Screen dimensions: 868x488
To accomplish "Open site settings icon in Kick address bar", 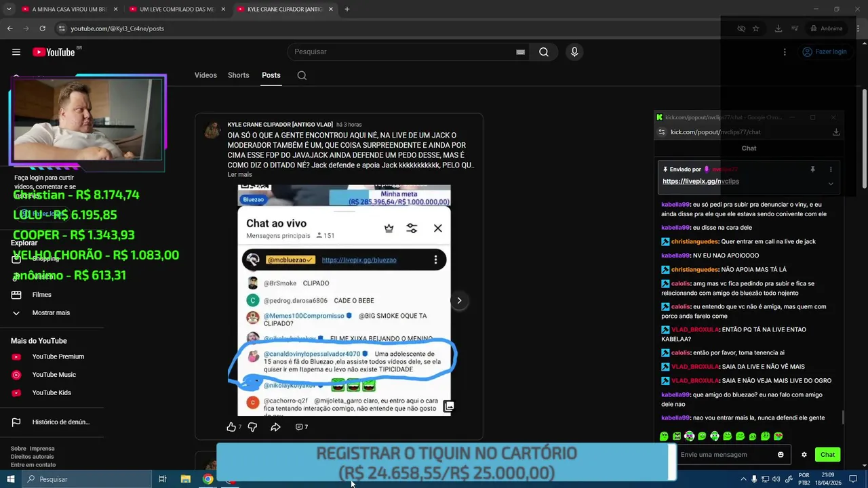I will pyautogui.click(x=662, y=132).
